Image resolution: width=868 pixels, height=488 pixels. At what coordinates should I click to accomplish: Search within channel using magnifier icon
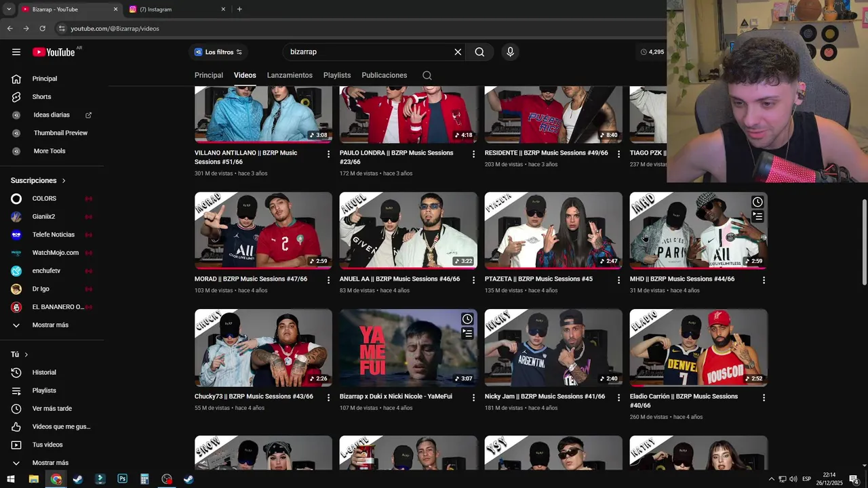coord(427,75)
